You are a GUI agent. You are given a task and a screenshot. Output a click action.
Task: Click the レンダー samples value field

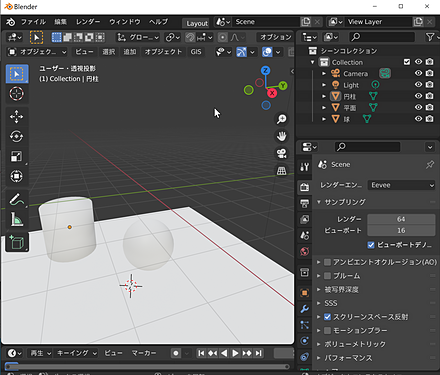(401, 219)
